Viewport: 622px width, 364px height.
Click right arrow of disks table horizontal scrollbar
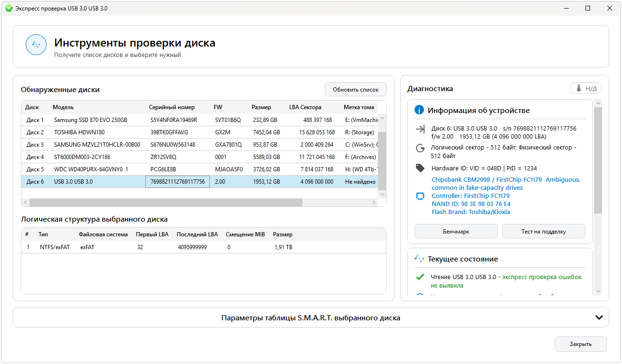374,202
